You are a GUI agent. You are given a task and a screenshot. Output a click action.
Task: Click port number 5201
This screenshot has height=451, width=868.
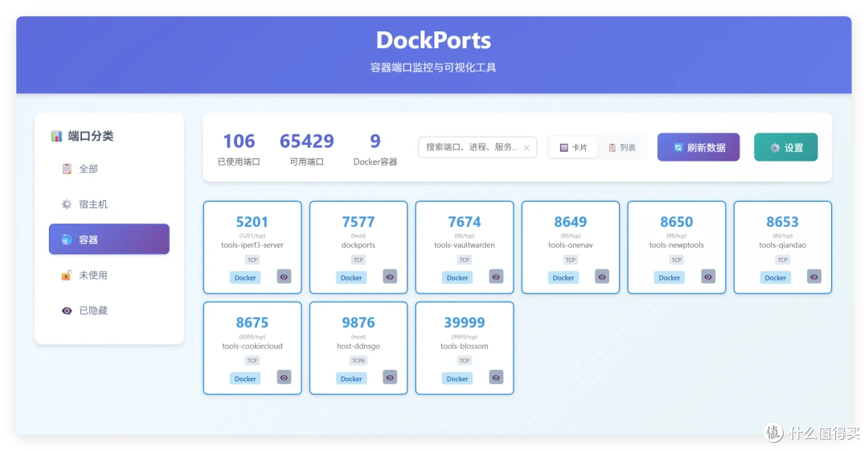click(252, 222)
